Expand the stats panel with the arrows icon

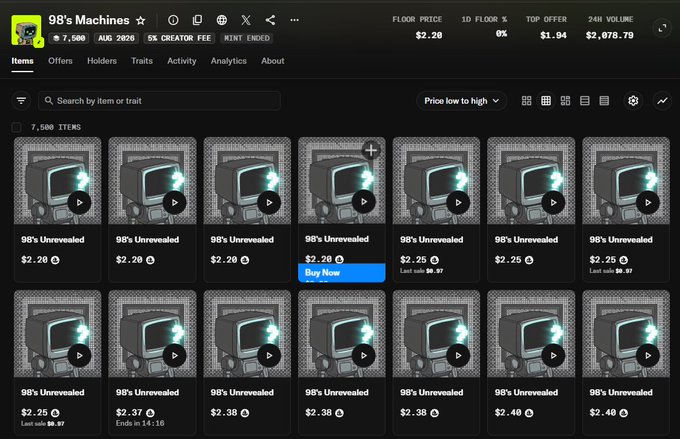(x=662, y=29)
